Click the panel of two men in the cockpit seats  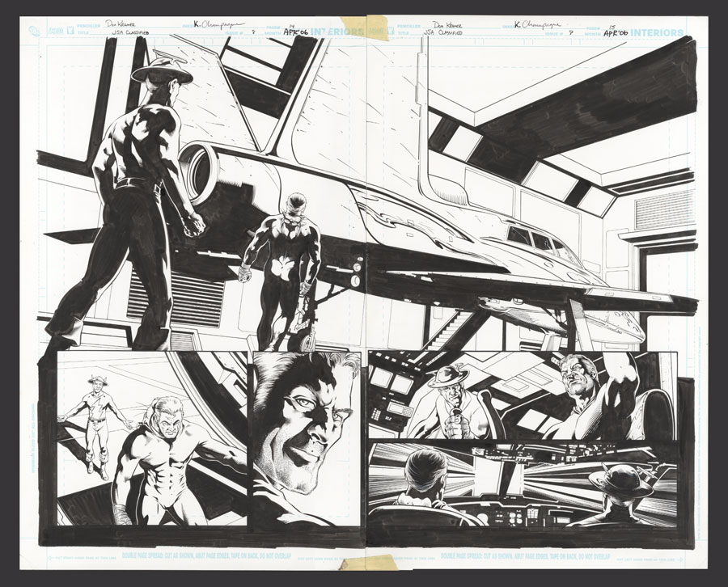(x=522, y=395)
